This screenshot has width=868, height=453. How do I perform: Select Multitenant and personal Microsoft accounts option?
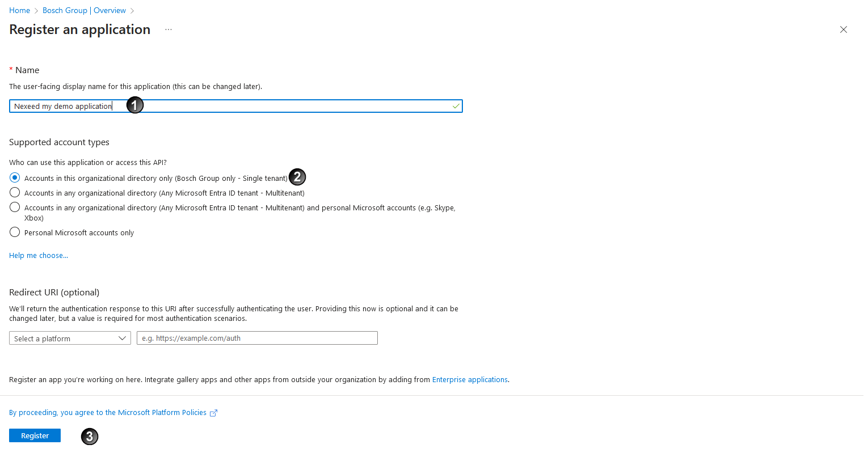(14, 207)
